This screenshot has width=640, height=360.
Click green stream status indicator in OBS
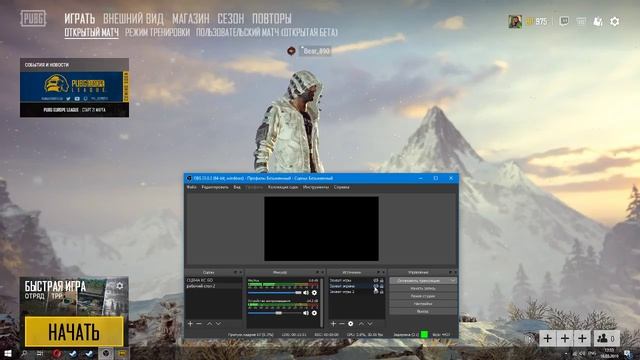(x=424, y=335)
